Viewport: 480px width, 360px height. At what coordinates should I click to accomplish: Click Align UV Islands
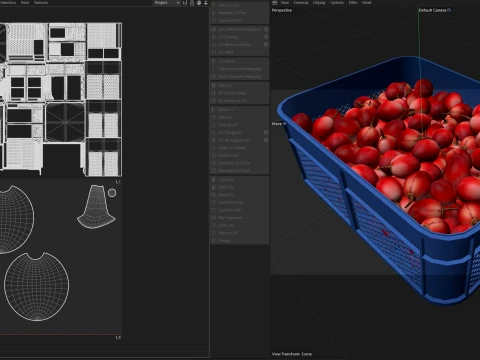(239, 148)
